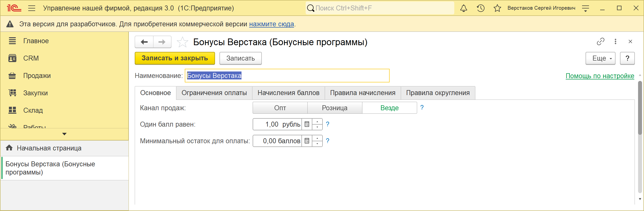The image size is (644, 211).
Task: Click Склад boxes icon
Action: pyautogui.click(x=12, y=110)
